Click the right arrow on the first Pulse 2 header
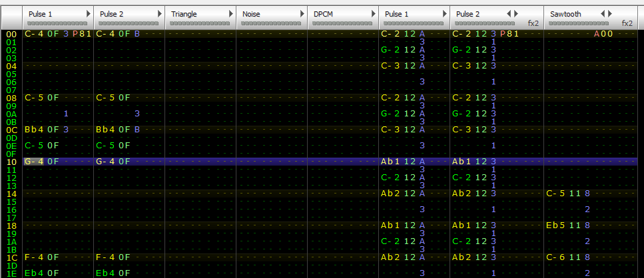 click(160, 14)
